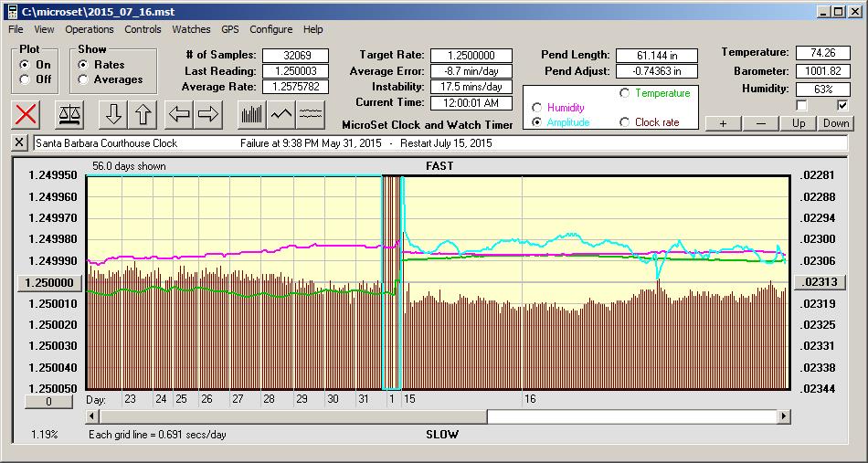This screenshot has height=463, width=868.
Task: Click the Humidity value 63%
Action: pos(822,89)
